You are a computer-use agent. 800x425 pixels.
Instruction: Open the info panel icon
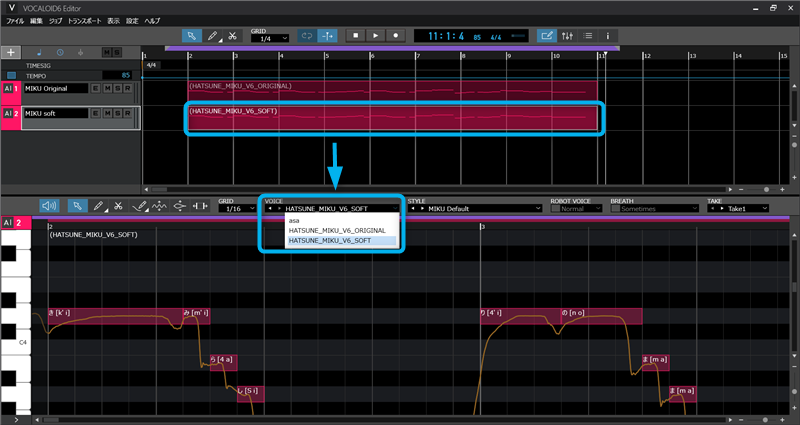(x=607, y=36)
